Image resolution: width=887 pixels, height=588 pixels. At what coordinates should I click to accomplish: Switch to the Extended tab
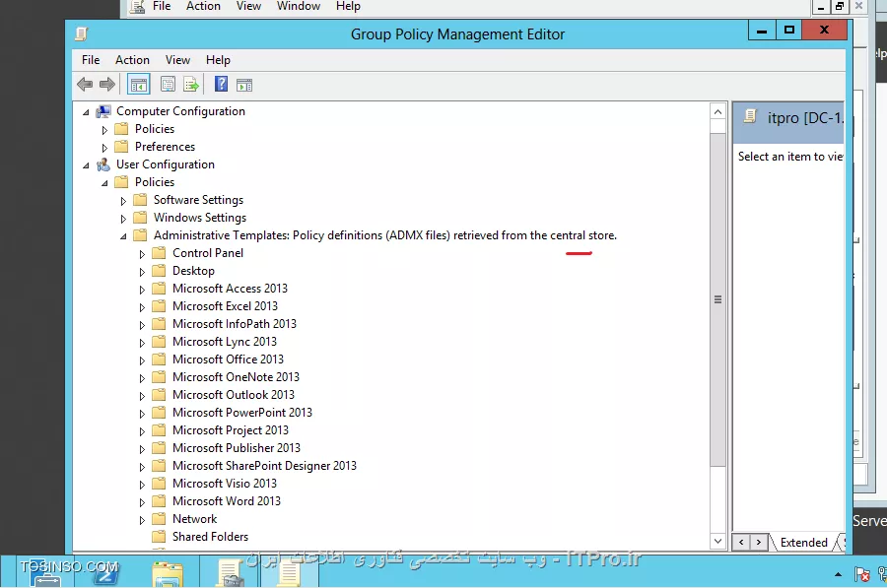click(x=803, y=543)
